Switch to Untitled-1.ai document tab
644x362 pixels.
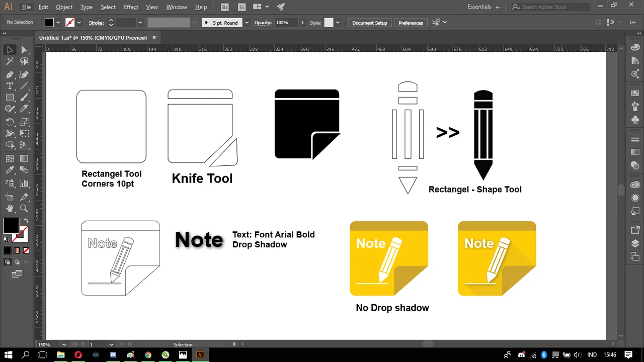click(93, 38)
